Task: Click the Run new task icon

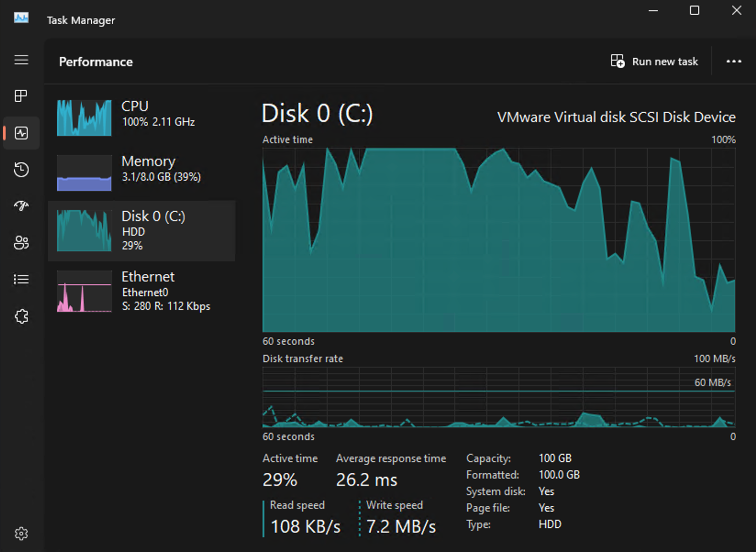Action: (x=617, y=61)
